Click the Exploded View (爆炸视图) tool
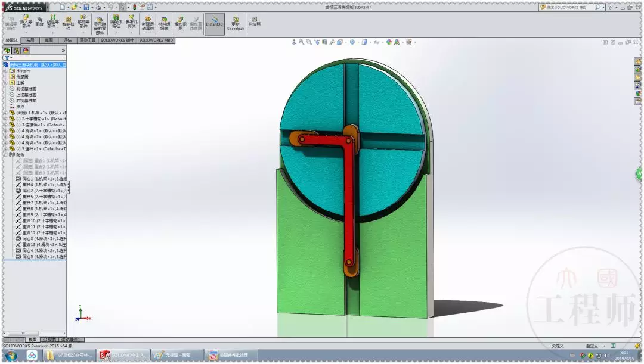 tap(180, 23)
